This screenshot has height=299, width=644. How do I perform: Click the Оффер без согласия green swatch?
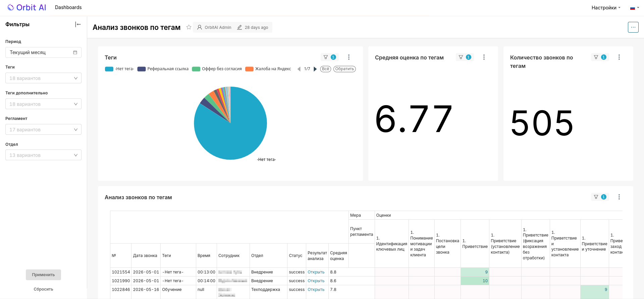(196, 69)
